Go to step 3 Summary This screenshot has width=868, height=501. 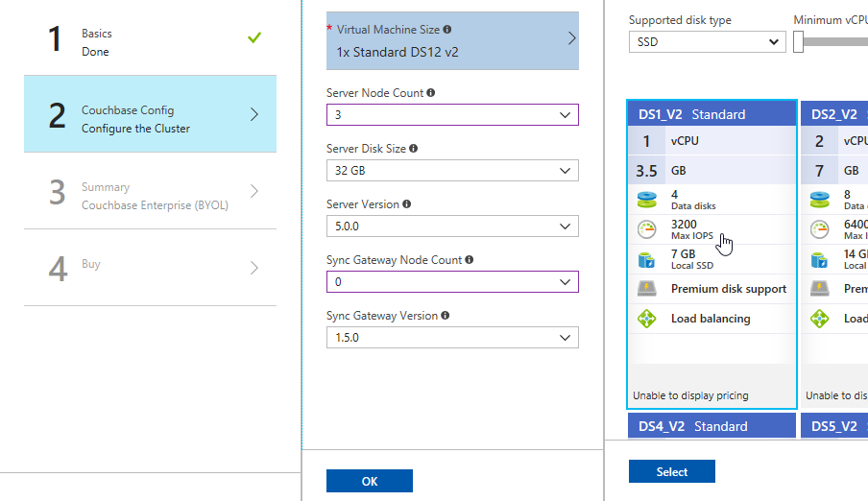click(x=150, y=191)
